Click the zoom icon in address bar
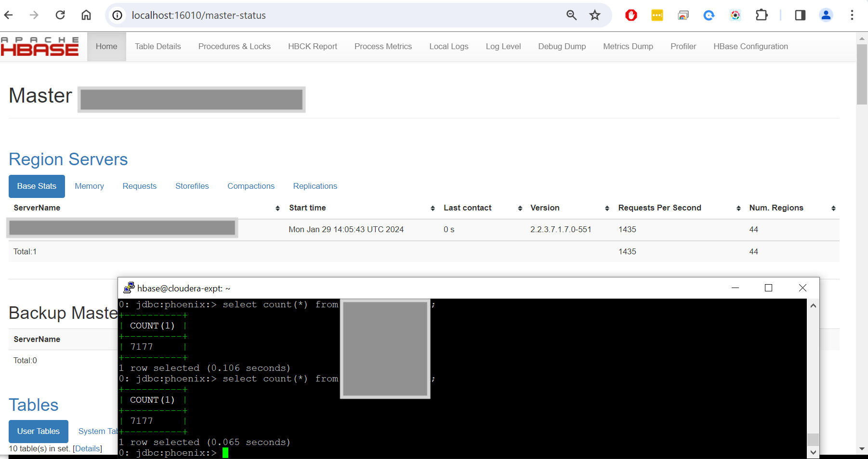The width and height of the screenshot is (868, 459). point(571,15)
